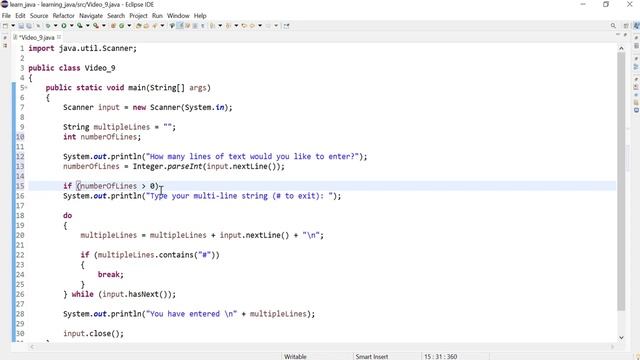Expand the Run icon dropdown arrow

71,26
